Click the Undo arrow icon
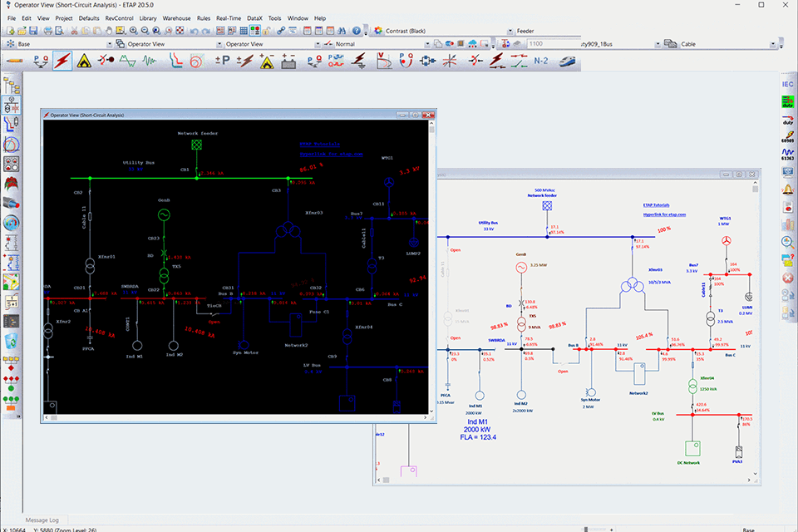 pos(194,31)
